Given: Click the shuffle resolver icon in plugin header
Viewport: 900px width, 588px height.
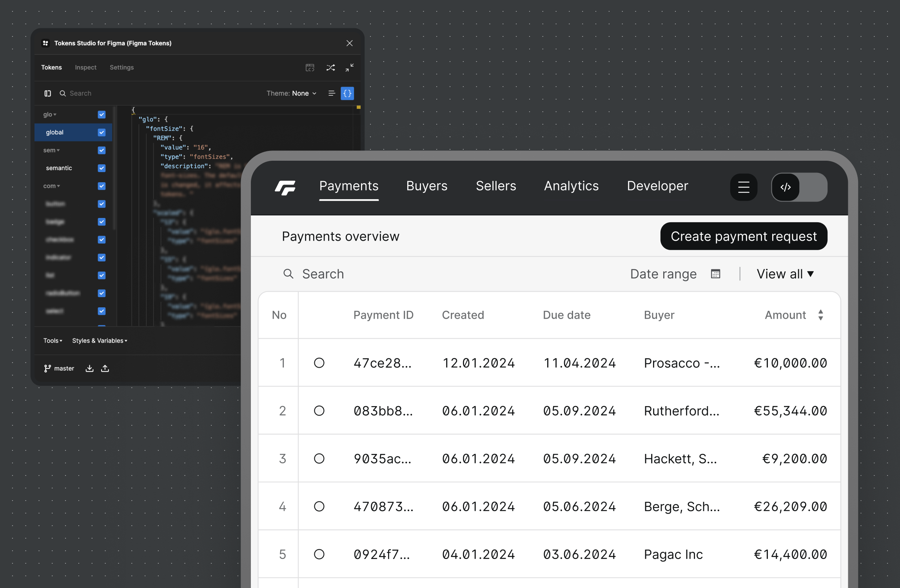Looking at the screenshot, I should pyautogui.click(x=330, y=67).
